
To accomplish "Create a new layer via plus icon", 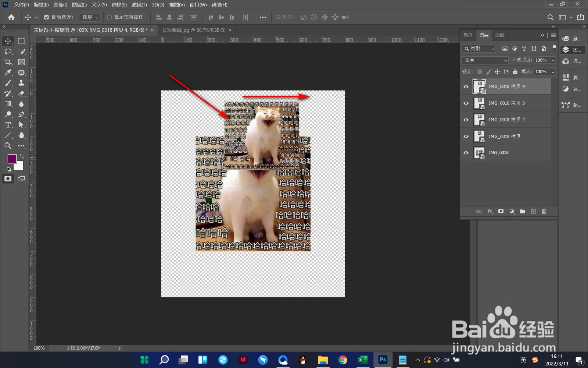I will pyautogui.click(x=533, y=211).
